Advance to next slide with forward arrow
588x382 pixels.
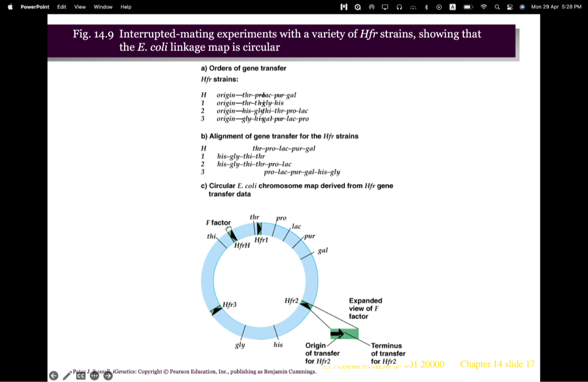click(x=107, y=376)
